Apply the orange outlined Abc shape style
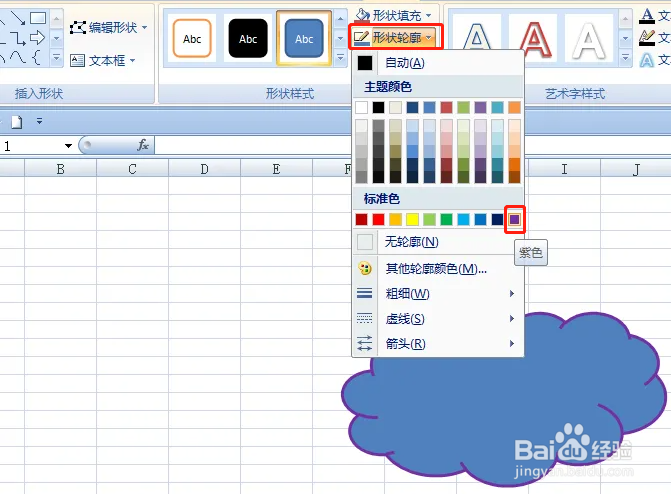This screenshot has height=494, width=671. pyautogui.click(x=192, y=39)
